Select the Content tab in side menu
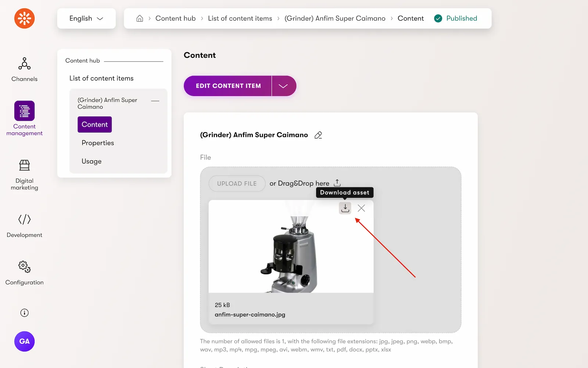 95,124
